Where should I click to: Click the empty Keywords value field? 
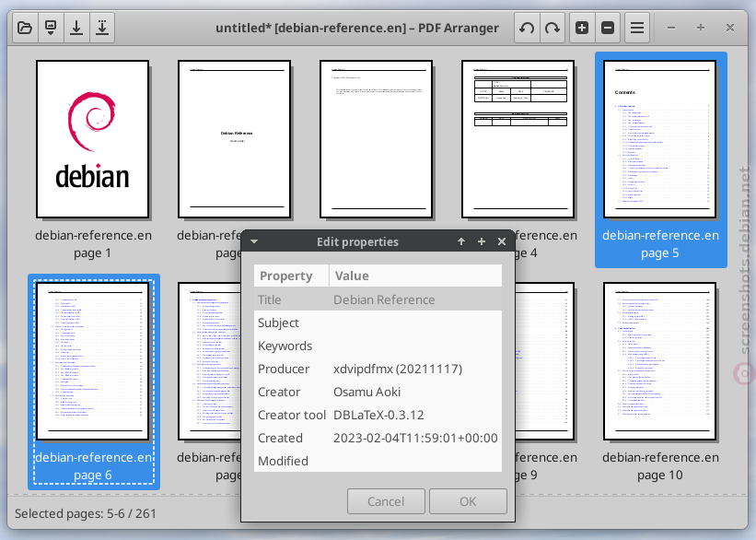click(415, 346)
